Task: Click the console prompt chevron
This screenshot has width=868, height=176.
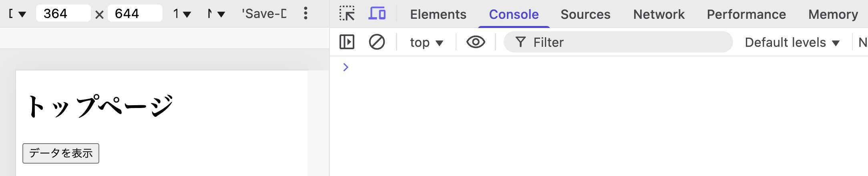Action: pyautogui.click(x=346, y=67)
